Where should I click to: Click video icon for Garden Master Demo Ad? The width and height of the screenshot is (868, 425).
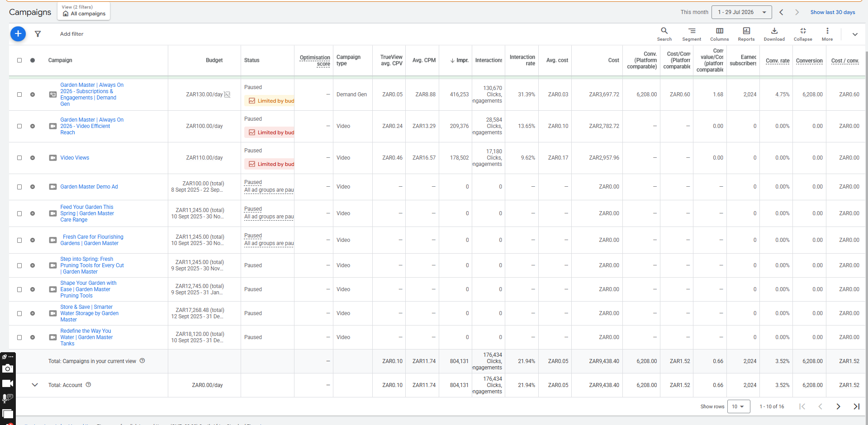[53, 187]
